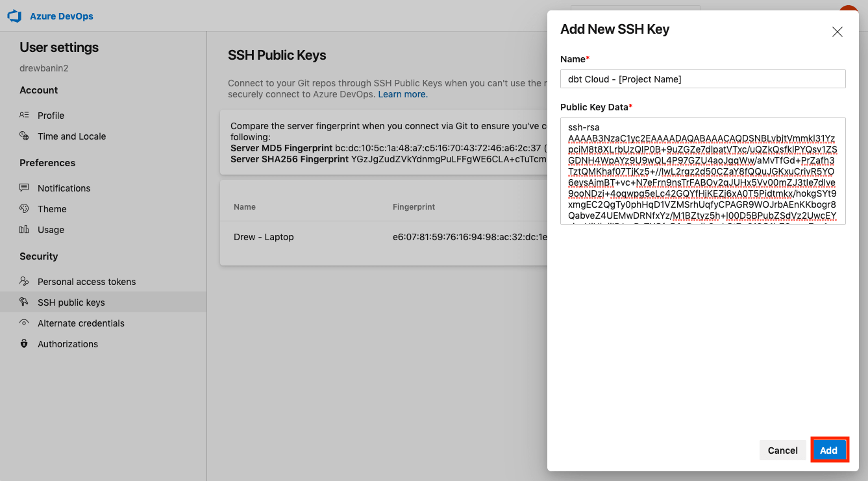This screenshot has height=481, width=868.
Task: Open the Personal access tokens settings page
Action: coord(86,281)
